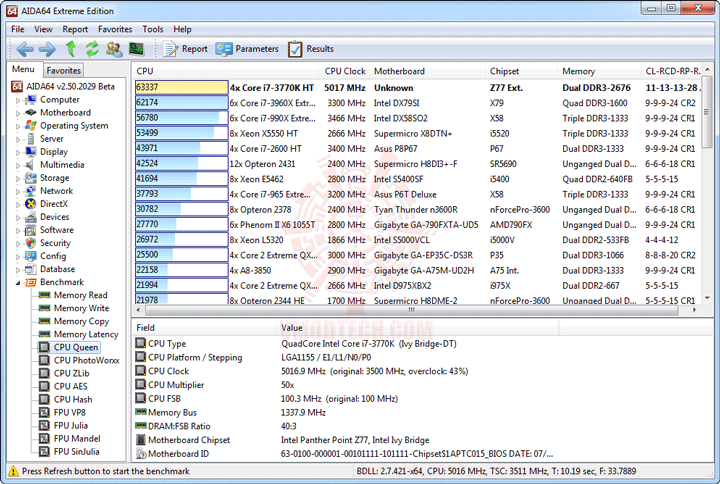Open the Report menu
Viewport: 720px width, 484px height.
pyautogui.click(x=75, y=29)
